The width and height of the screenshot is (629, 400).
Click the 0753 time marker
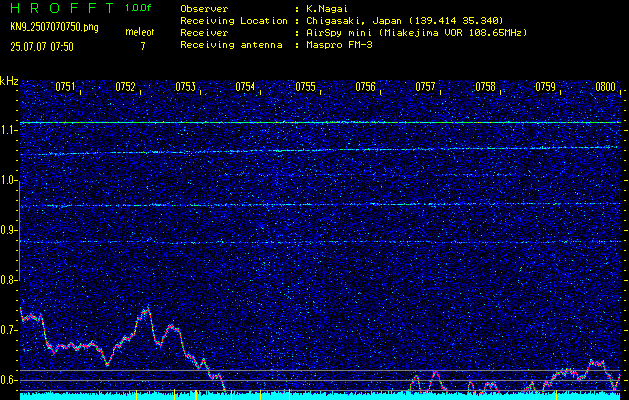185,87
